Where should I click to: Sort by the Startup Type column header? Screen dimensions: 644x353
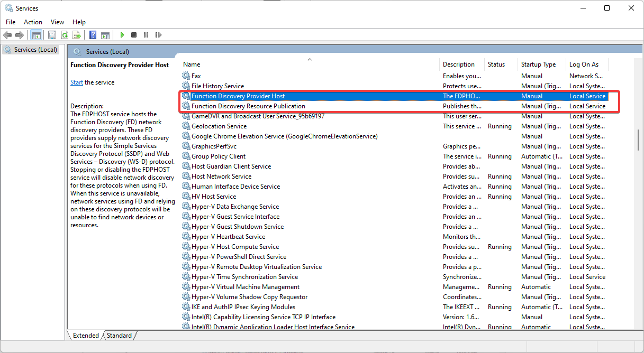(x=542, y=64)
